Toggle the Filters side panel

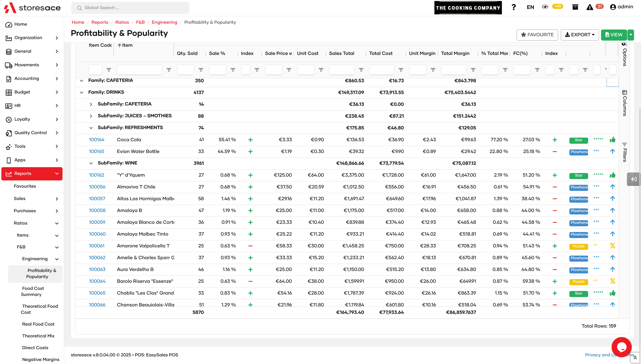[624, 152]
